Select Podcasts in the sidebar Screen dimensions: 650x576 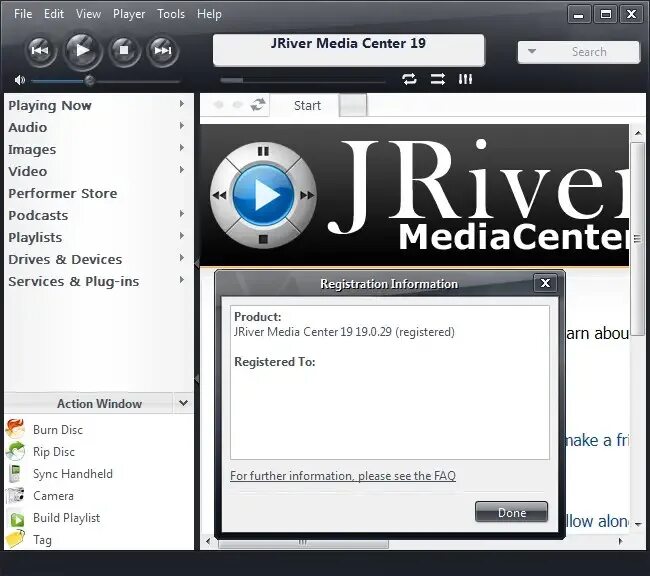38,215
